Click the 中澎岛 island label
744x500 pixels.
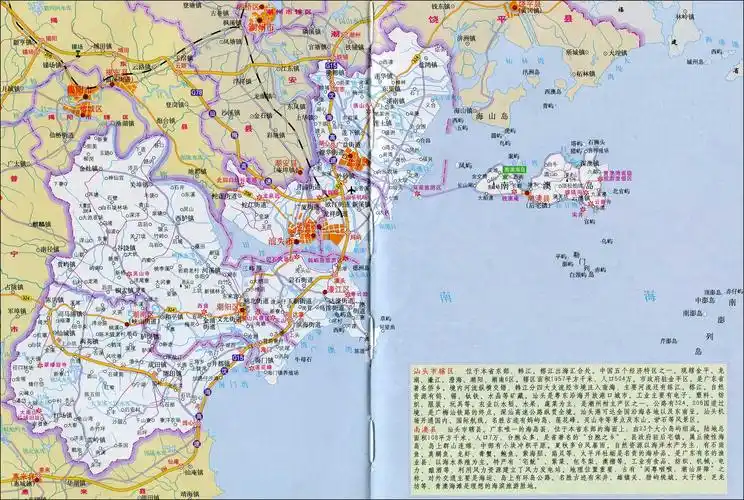tap(704, 300)
